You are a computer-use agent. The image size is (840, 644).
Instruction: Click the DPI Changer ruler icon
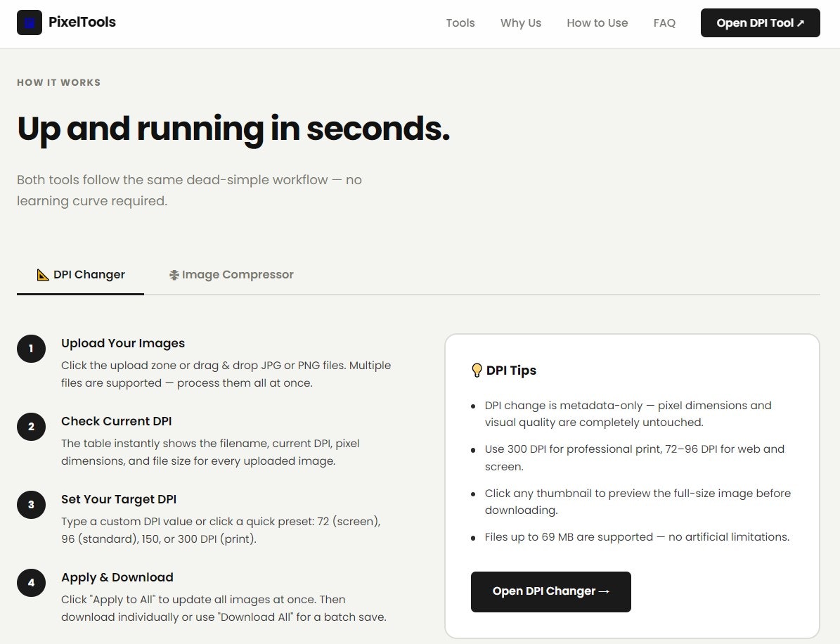tap(43, 275)
